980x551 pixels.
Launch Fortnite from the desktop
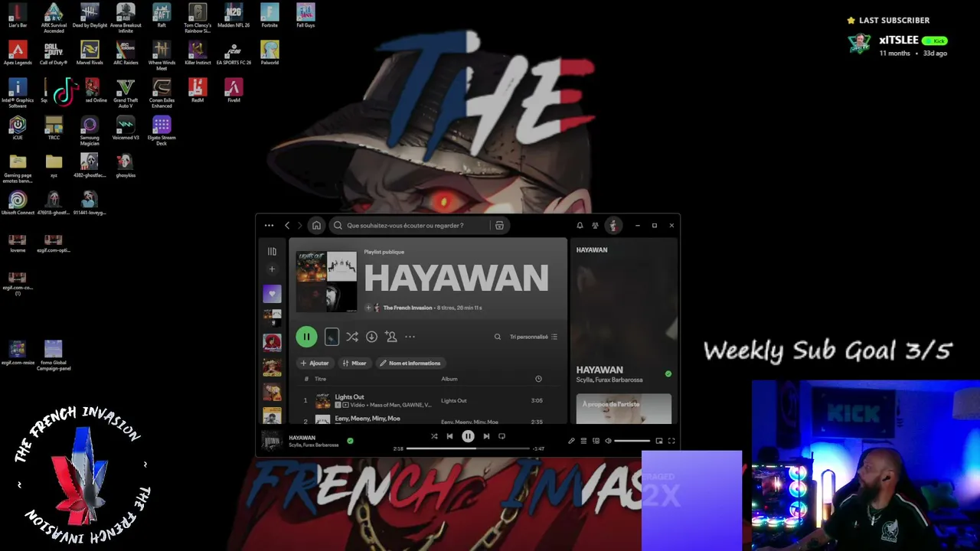[269, 15]
